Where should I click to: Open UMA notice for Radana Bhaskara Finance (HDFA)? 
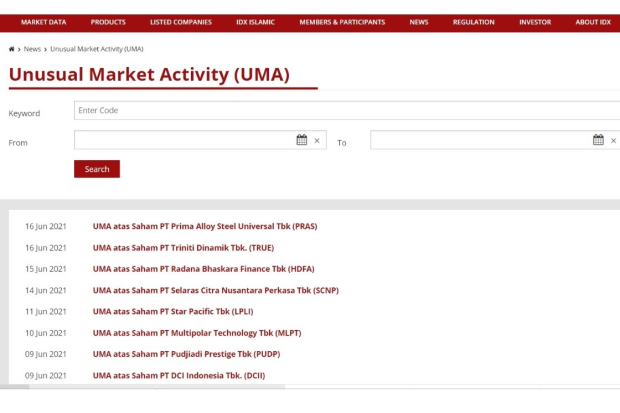point(203,269)
